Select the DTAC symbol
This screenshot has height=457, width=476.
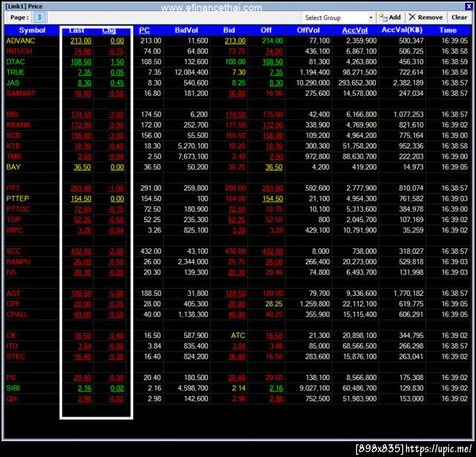tap(16, 62)
